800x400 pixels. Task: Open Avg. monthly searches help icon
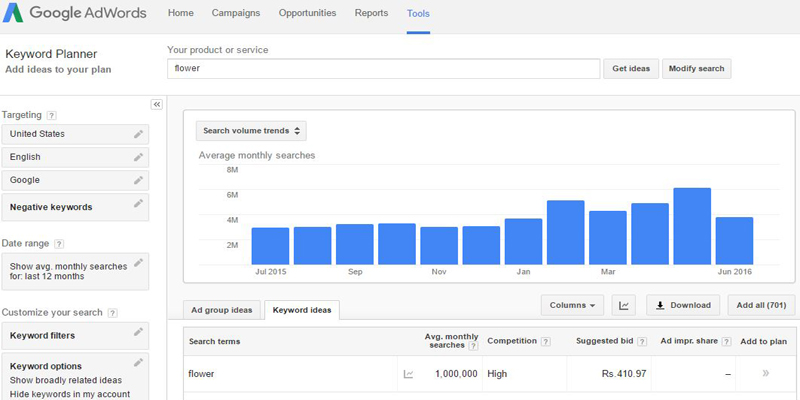[x=473, y=346]
